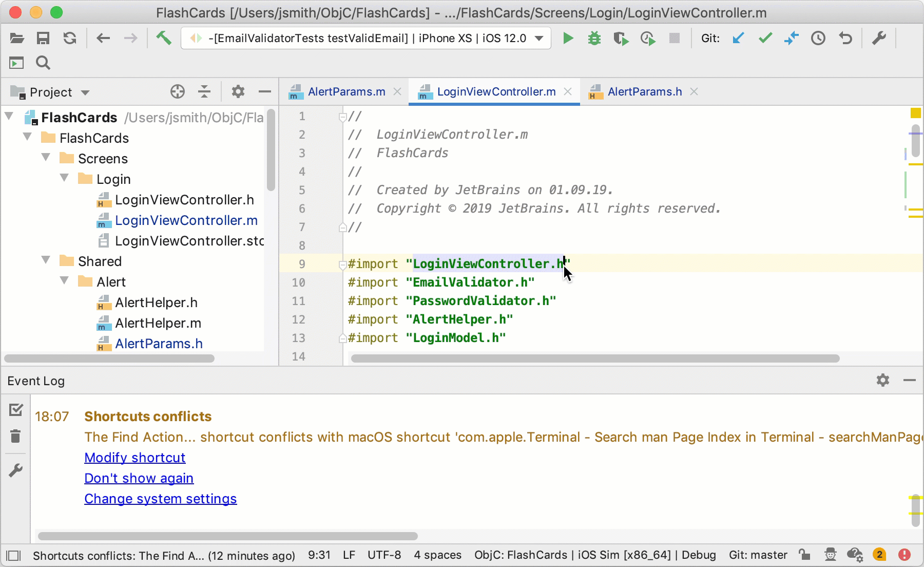The width and height of the screenshot is (924, 567).
Task: Open Project panel gear options
Action: (238, 92)
